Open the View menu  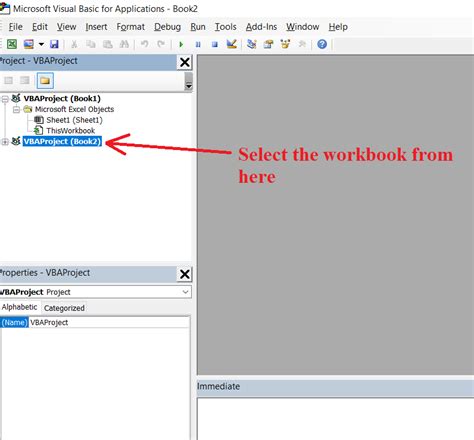[x=66, y=27]
